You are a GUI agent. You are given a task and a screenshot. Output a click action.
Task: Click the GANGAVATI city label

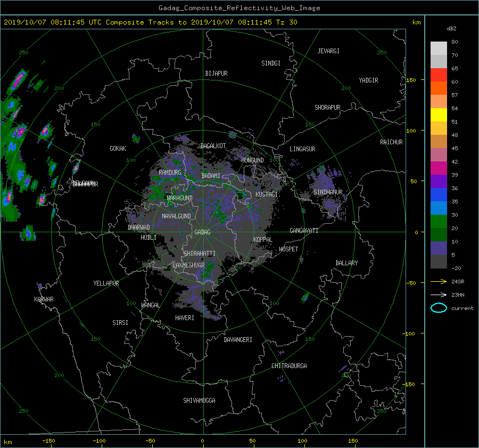(x=304, y=230)
